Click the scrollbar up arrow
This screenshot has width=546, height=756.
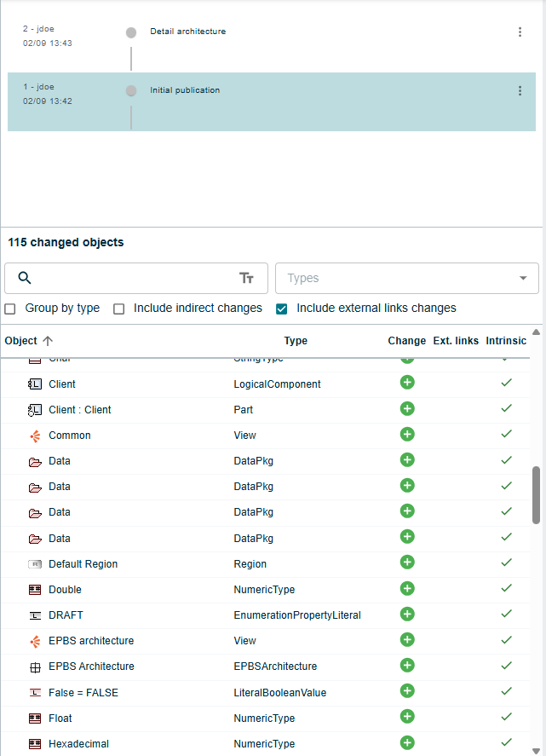click(536, 332)
